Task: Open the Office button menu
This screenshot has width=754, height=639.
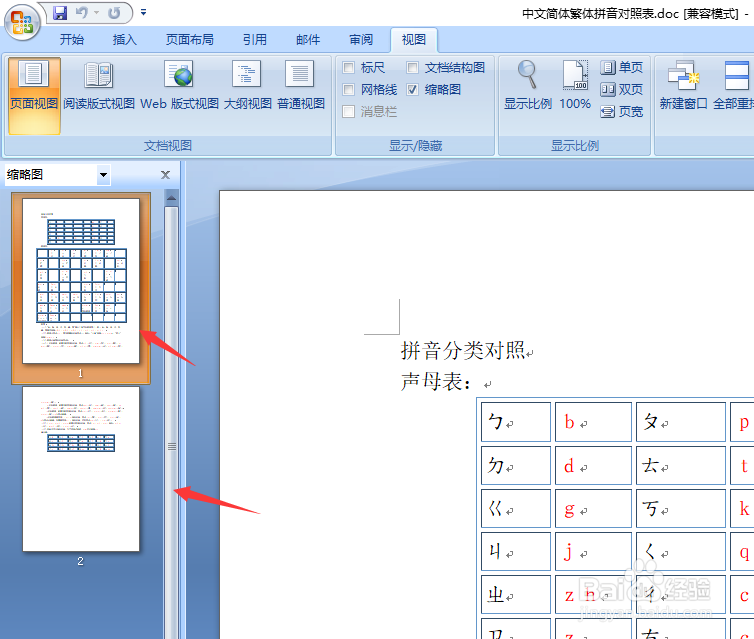Action: (22, 22)
